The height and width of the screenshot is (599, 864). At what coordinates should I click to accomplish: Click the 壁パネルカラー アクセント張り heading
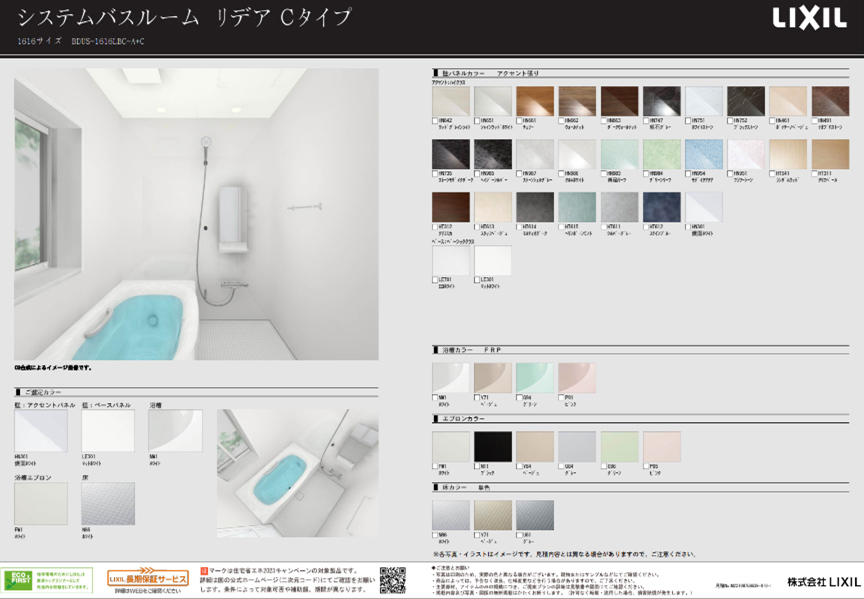(x=490, y=73)
